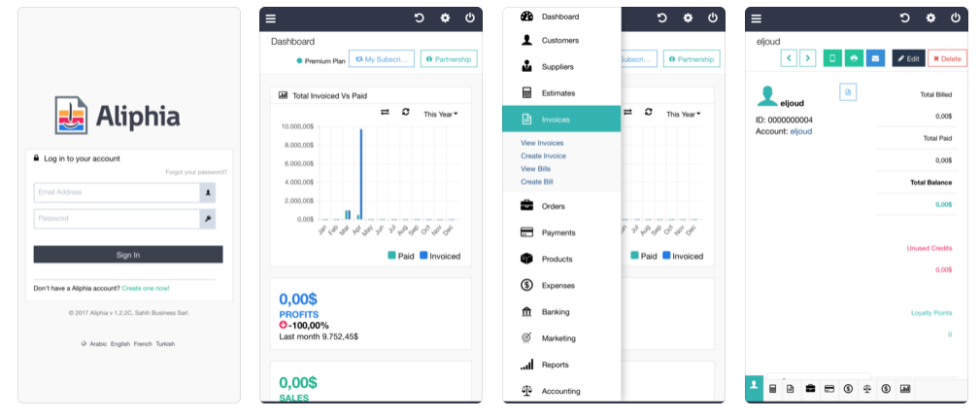Tap the refresh icon in the eljoud screen header
This screenshot has height=420, width=980.
(905, 18)
